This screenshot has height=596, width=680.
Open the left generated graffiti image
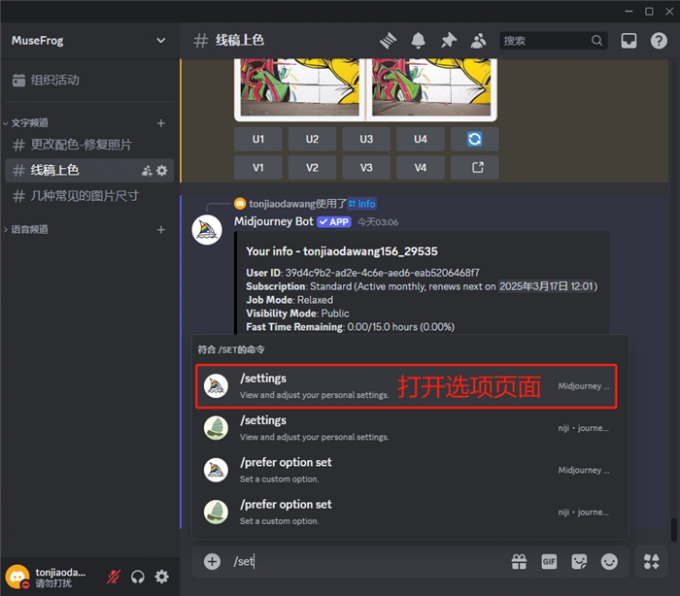[x=300, y=88]
